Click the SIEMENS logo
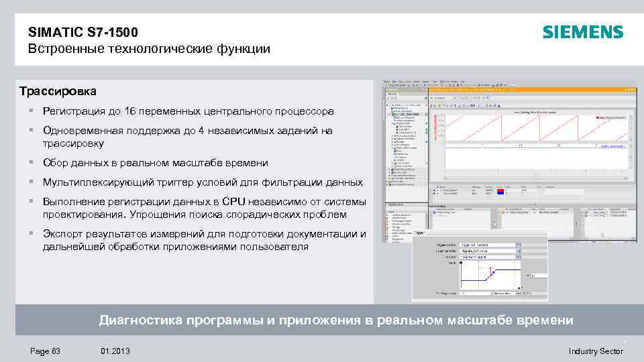The height and width of the screenshot is (362, 644). pos(583,32)
